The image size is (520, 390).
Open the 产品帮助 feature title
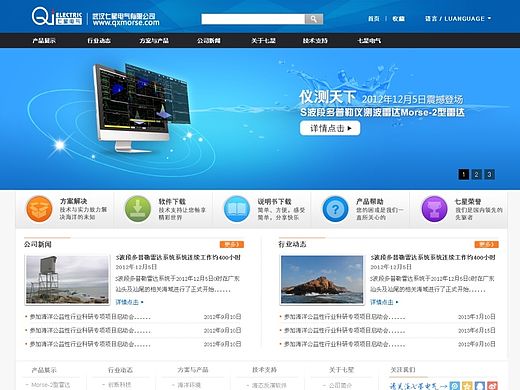(x=370, y=201)
